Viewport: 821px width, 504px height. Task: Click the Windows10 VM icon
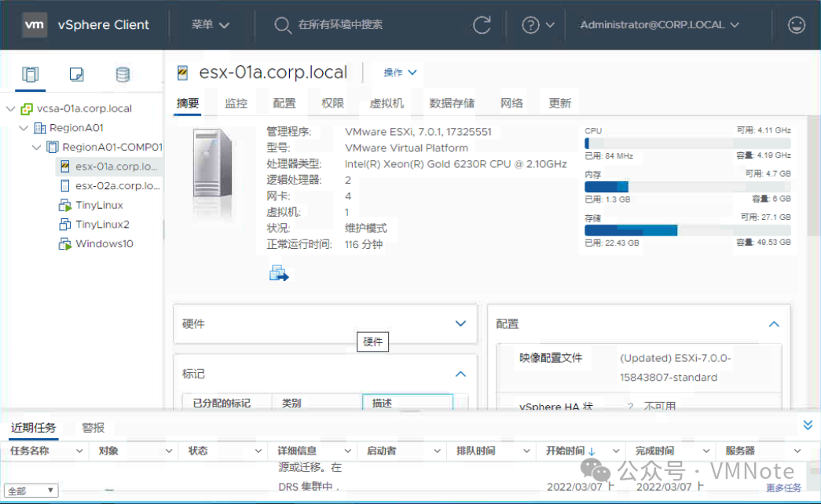click(65, 244)
